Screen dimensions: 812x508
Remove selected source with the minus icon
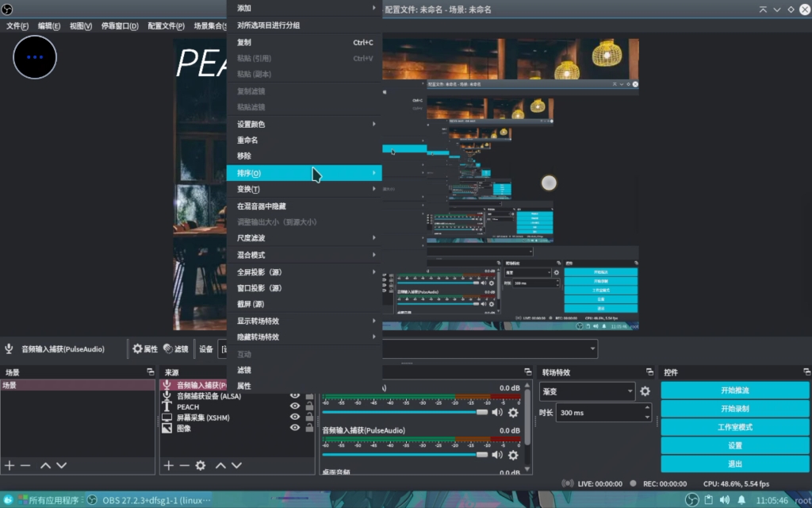pos(183,465)
